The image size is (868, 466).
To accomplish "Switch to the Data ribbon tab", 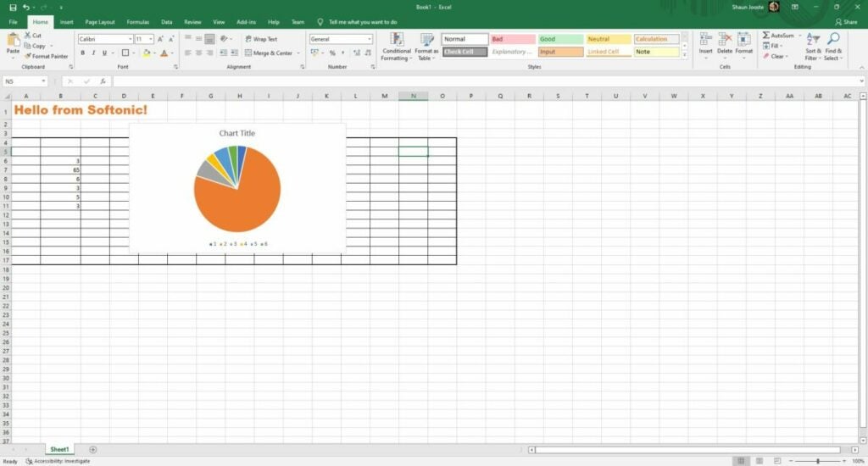I will pos(167,22).
